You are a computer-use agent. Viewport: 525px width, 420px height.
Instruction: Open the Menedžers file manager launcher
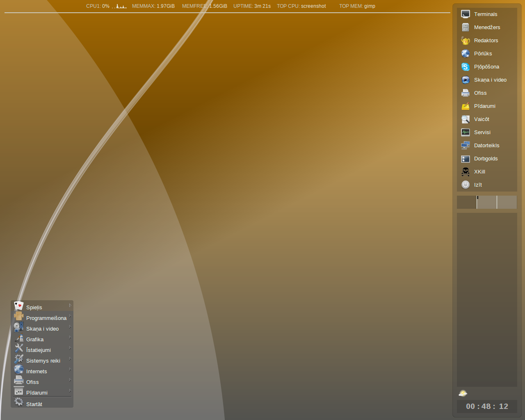tap(487, 27)
